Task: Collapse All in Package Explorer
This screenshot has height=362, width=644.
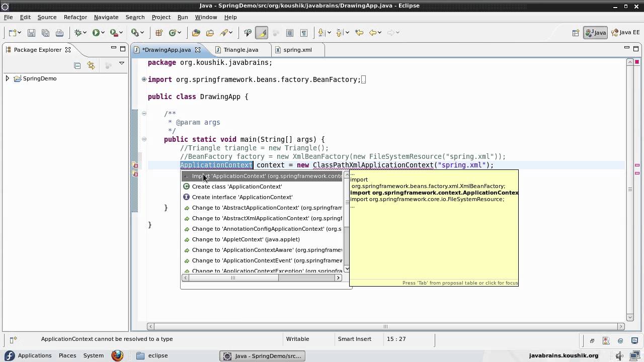Action: point(77,65)
